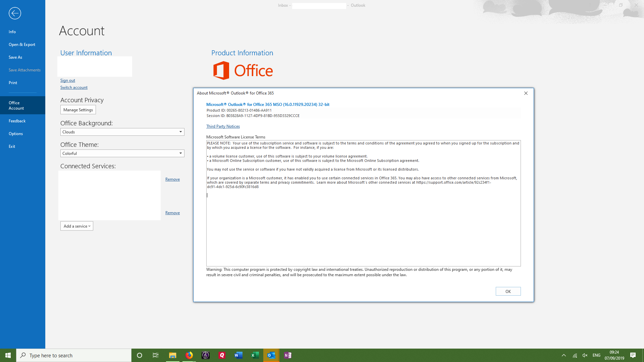Launch Firefox from the taskbar
The height and width of the screenshot is (362, 644).
(189, 355)
